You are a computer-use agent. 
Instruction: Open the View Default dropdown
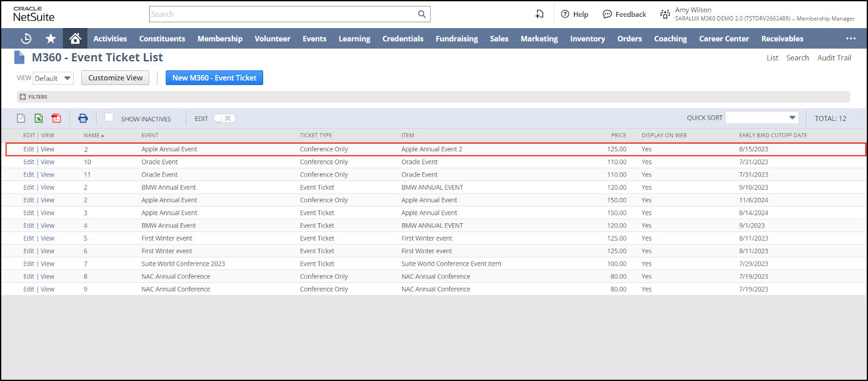click(53, 78)
